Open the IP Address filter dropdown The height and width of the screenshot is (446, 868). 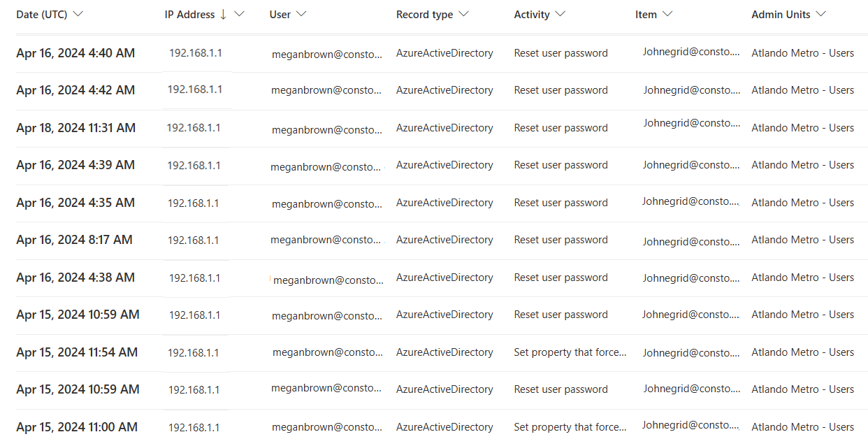click(240, 13)
